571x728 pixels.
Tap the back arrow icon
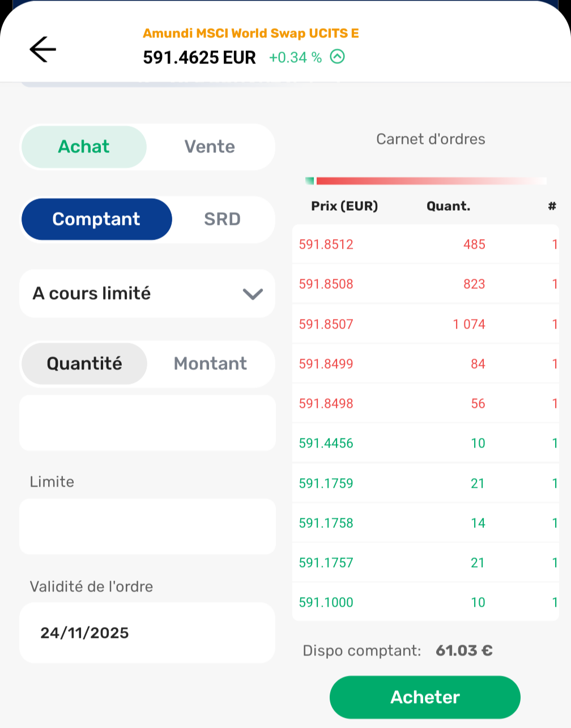click(x=43, y=49)
